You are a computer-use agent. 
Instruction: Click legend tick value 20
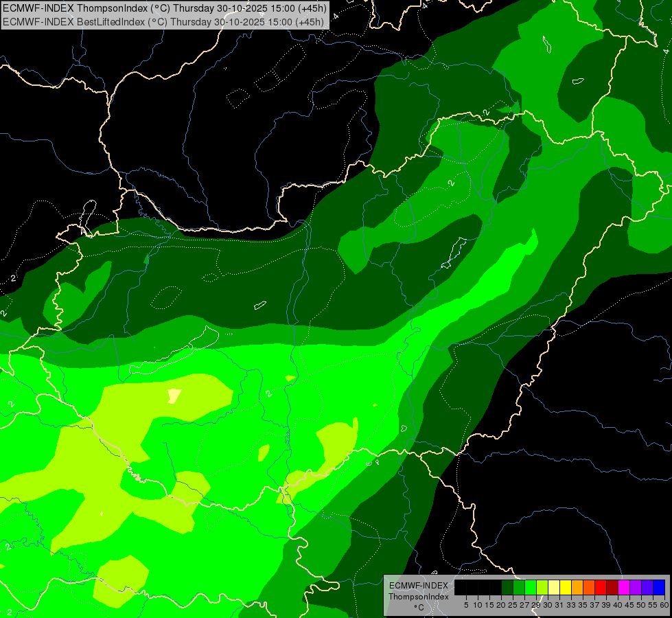(501, 605)
